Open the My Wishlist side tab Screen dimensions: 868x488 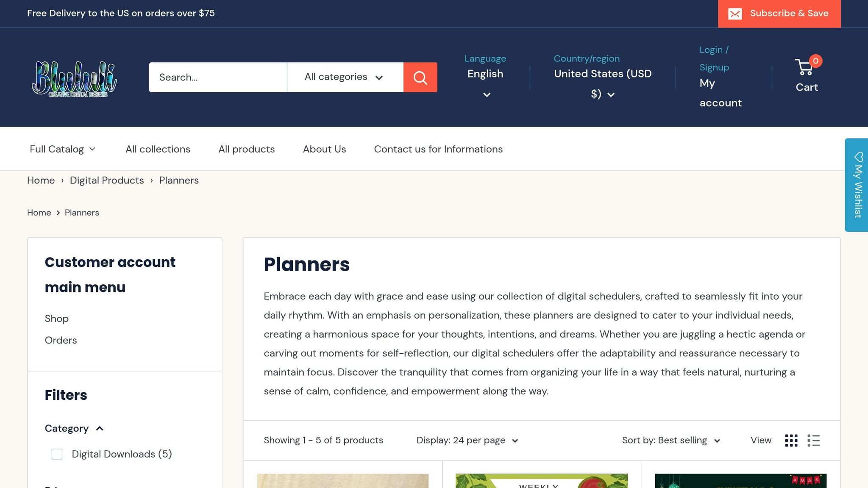tap(857, 185)
